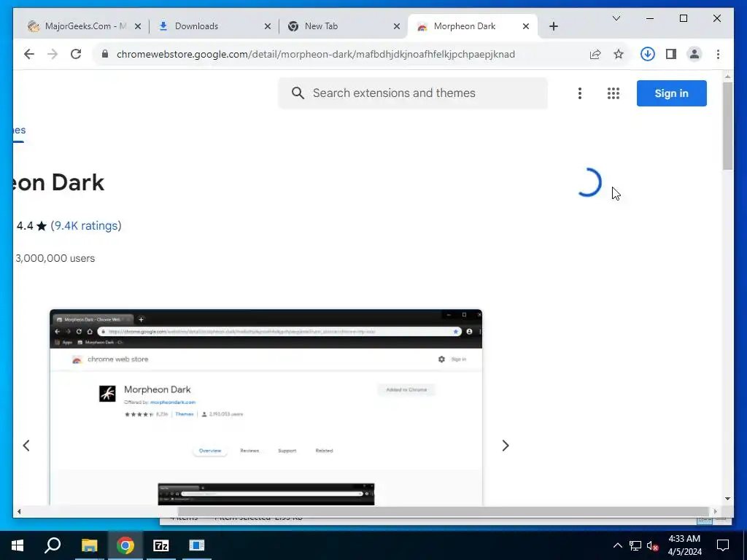Open the notification center icon

[x=723, y=545]
